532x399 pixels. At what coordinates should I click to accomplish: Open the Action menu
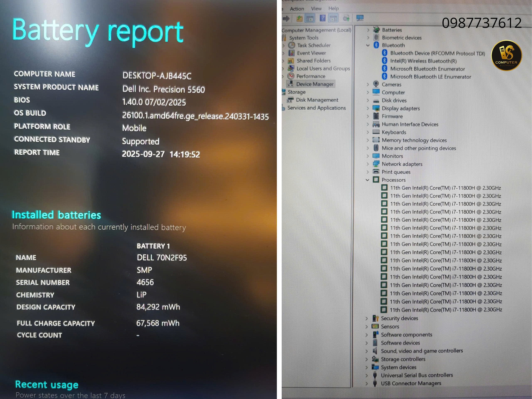pyautogui.click(x=297, y=9)
